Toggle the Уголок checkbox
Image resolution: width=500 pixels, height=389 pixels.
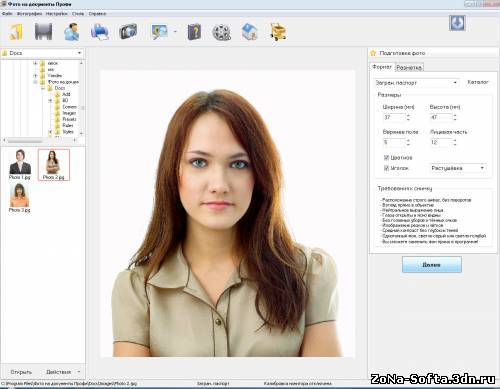click(386, 168)
